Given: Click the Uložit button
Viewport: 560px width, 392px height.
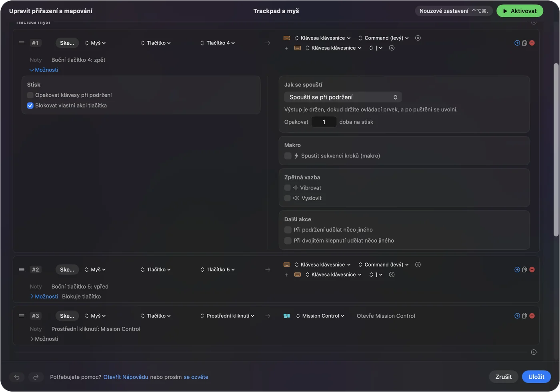Looking at the screenshot, I should 536,377.
